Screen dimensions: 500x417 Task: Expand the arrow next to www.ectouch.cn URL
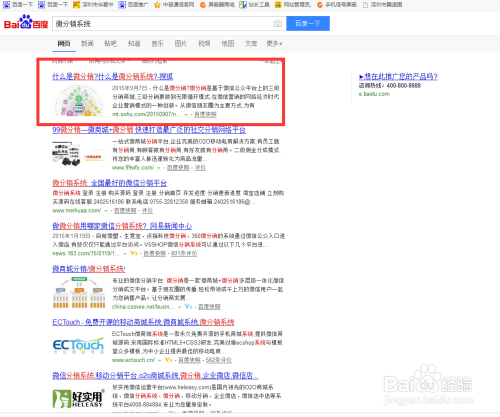click(x=160, y=360)
